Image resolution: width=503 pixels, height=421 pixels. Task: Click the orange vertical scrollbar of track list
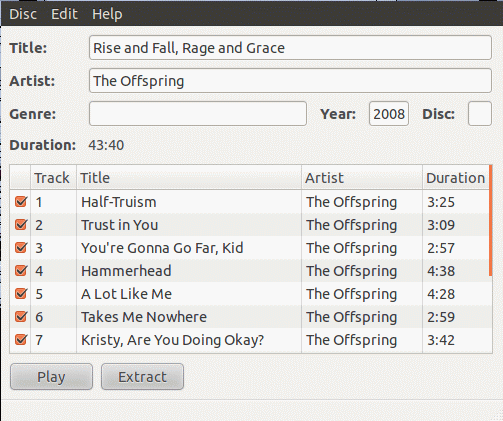(x=491, y=220)
